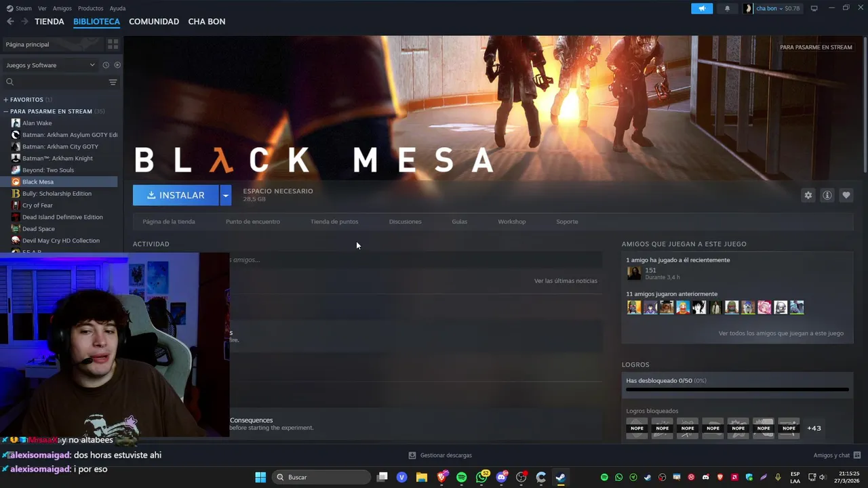868x488 pixels.
Task: Open Friends and chat icon
Action: (857, 455)
